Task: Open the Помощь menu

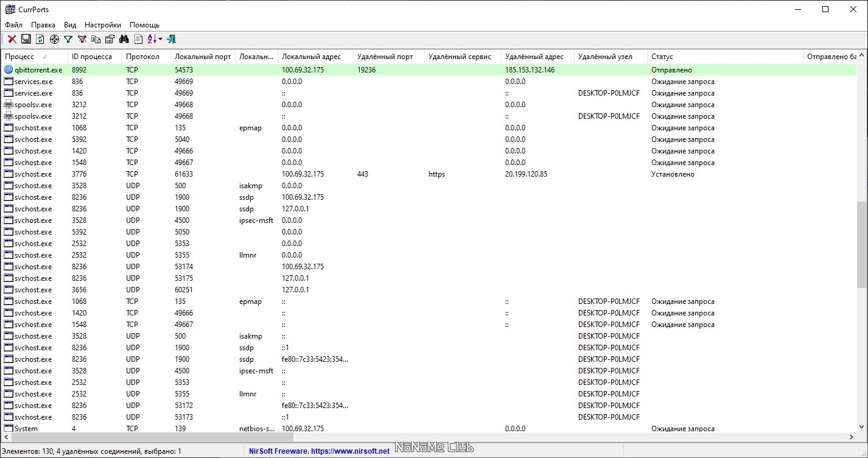Action: 144,25
